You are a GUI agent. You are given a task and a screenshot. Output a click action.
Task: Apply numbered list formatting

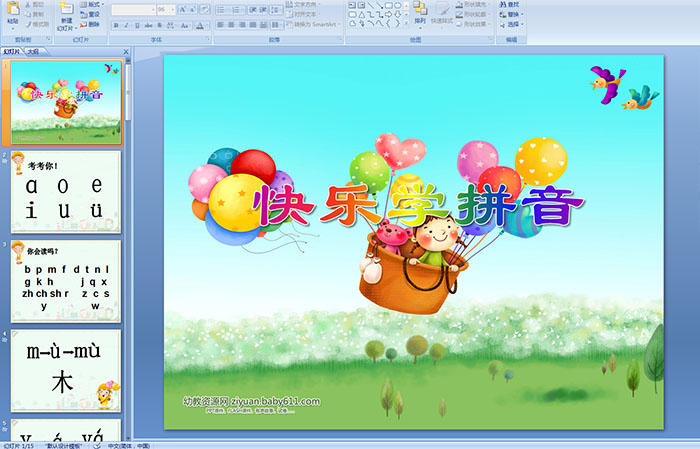238,10
